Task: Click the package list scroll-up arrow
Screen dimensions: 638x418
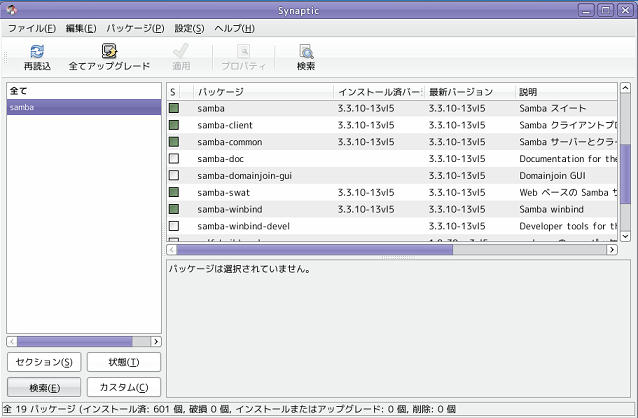Action: (625, 88)
